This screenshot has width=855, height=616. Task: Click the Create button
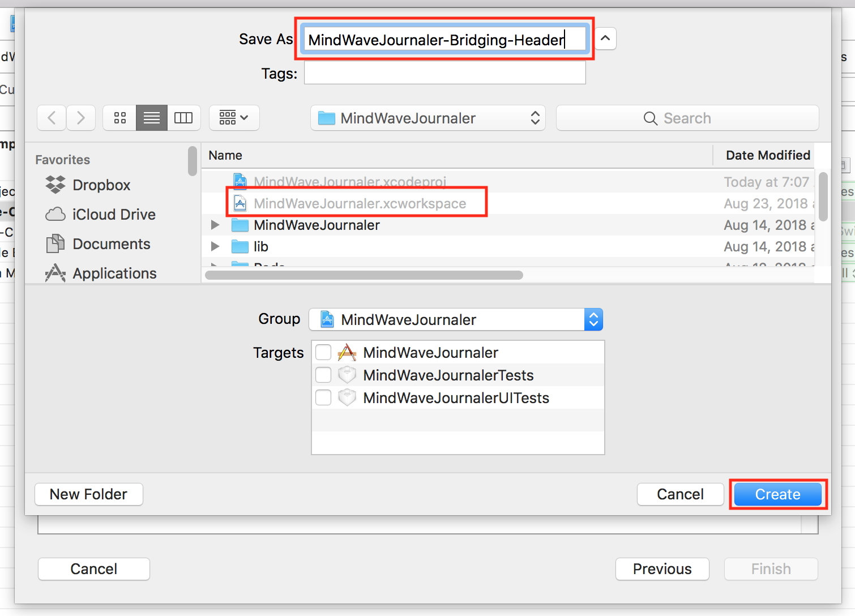[x=777, y=494]
